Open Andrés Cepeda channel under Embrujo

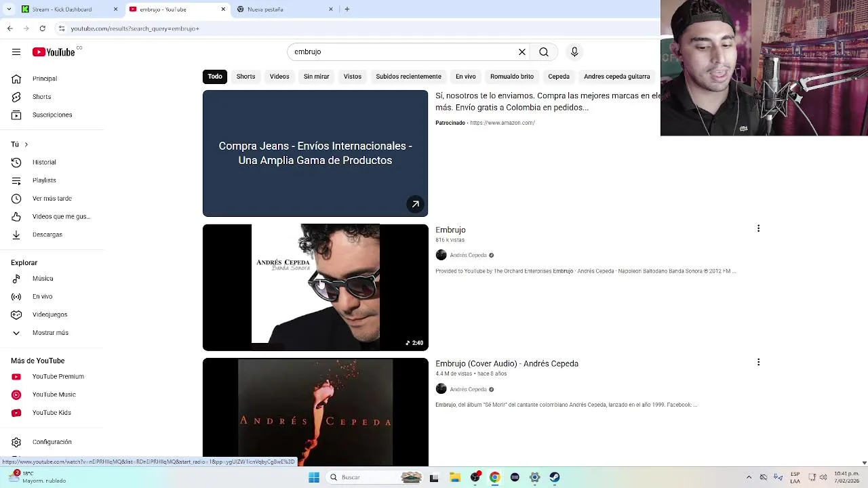point(469,256)
